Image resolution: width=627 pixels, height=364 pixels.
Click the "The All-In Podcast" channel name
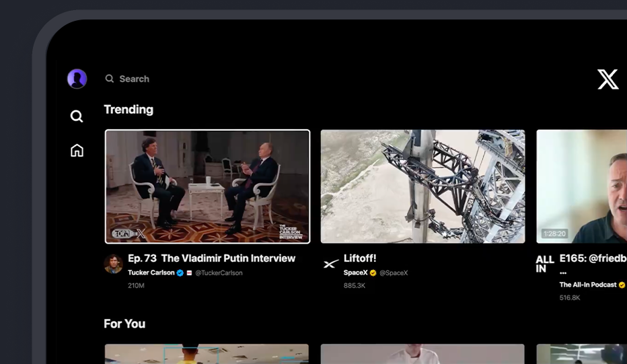click(587, 285)
